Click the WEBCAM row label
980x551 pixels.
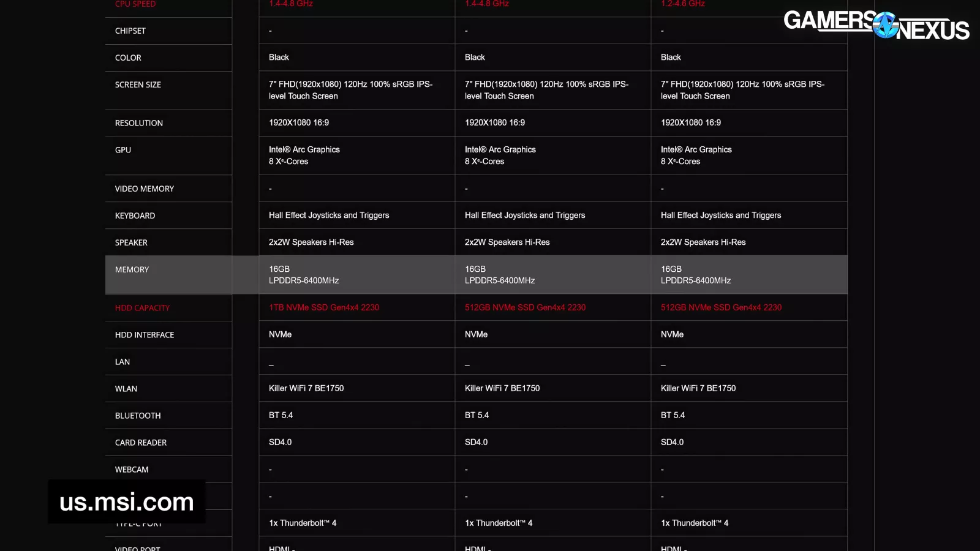(132, 470)
